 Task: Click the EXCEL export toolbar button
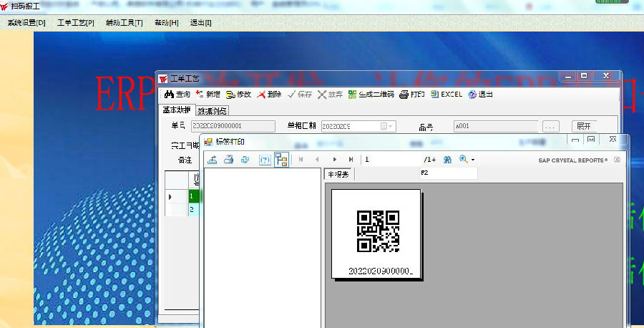pyautogui.click(x=447, y=94)
